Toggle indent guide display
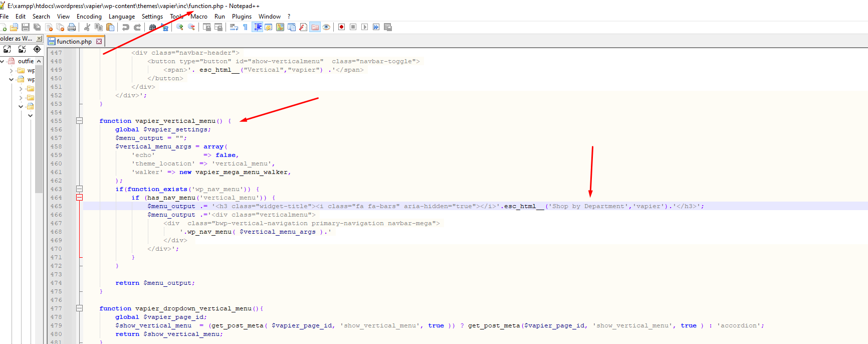Viewport: 868px width, 344px height. tap(257, 27)
